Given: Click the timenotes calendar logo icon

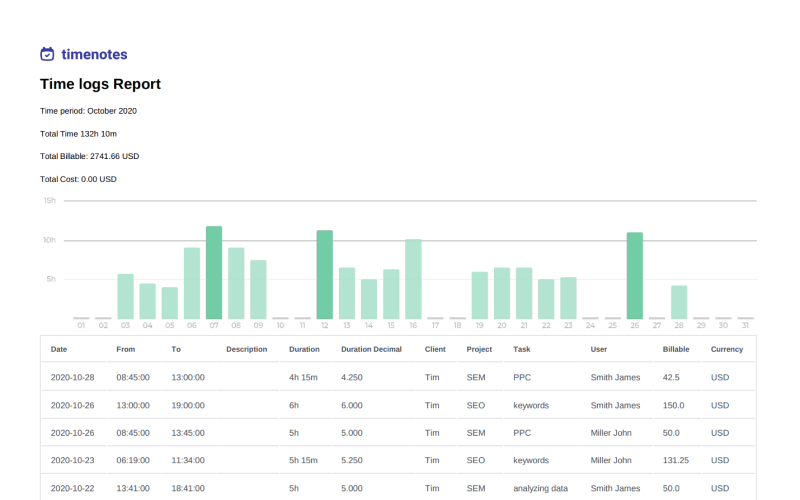Looking at the screenshot, I should pos(47,54).
